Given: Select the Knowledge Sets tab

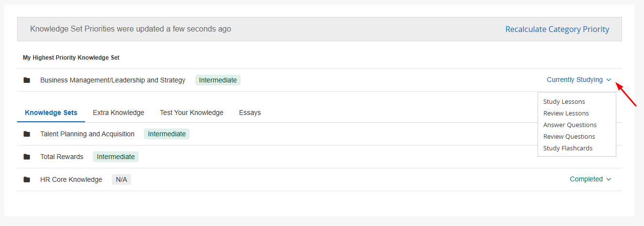Looking at the screenshot, I should (51, 113).
